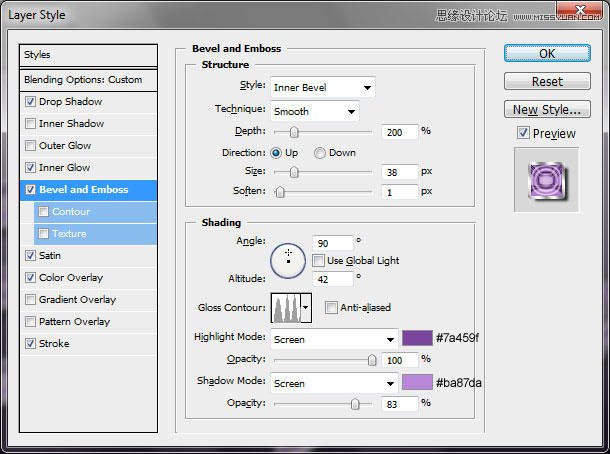The width and height of the screenshot is (610, 454).
Task: Expand the Gloss Contour picker arrow
Action: pos(306,308)
